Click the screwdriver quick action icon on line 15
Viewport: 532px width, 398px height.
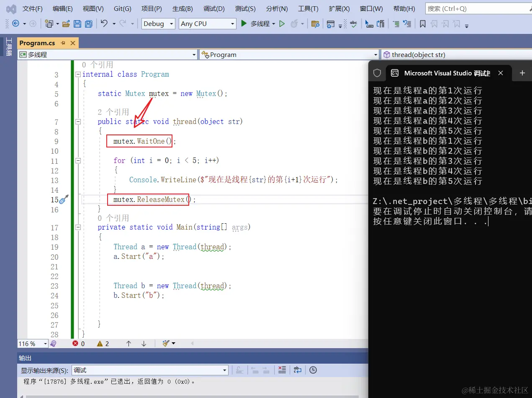click(x=64, y=199)
